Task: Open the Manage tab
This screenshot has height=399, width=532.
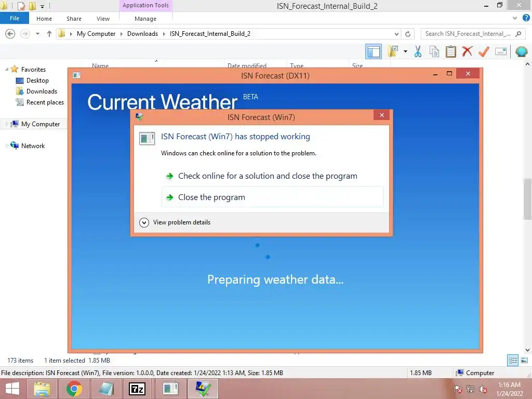Action: click(x=145, y=19)
